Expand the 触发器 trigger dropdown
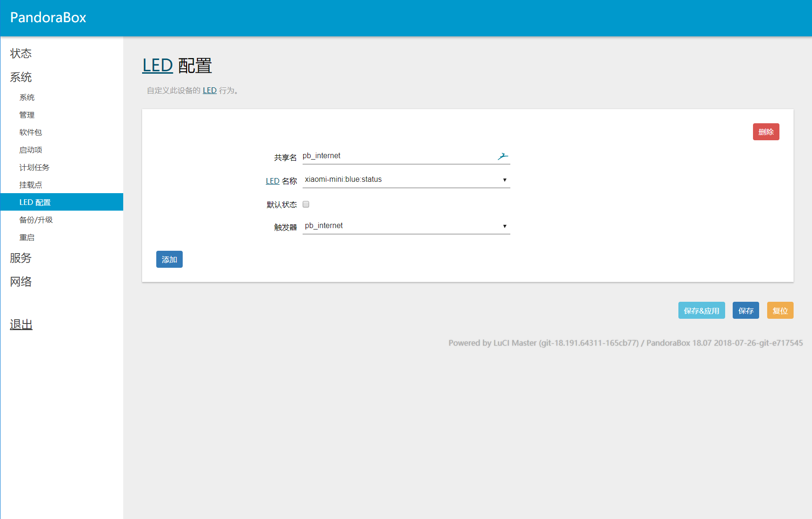The image size is (812, 519). point(406,226)
